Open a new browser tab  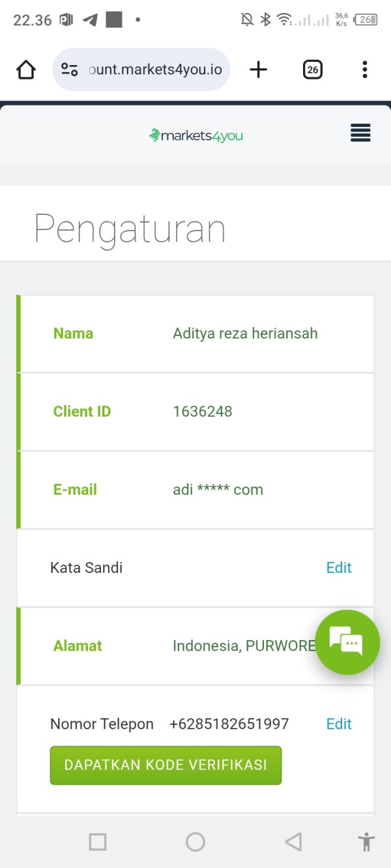pyautogui.click(x=259, y=70)
